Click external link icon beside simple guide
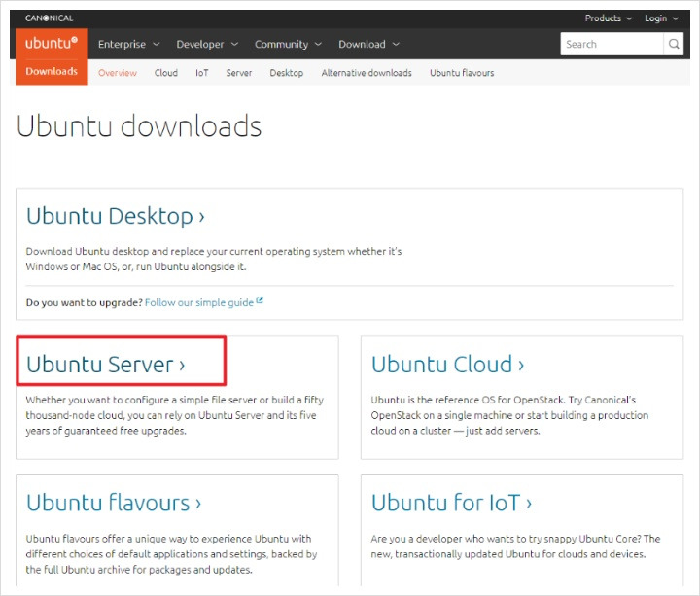The height and width of the screenshot is (596, 700). click(x=260, y=300)
